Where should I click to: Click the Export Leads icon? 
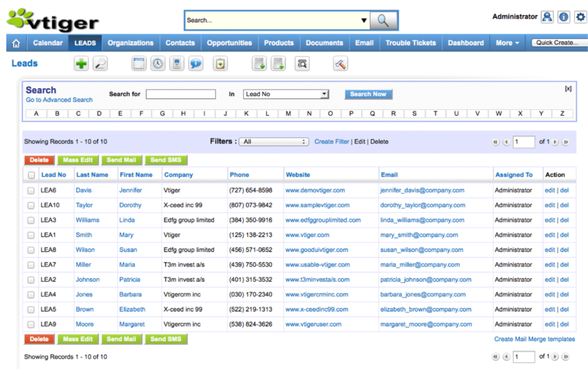(x=278, y=64)
